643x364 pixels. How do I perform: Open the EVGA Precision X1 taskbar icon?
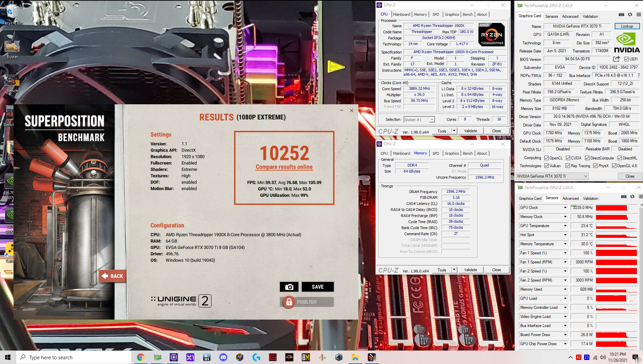[190, 357]
